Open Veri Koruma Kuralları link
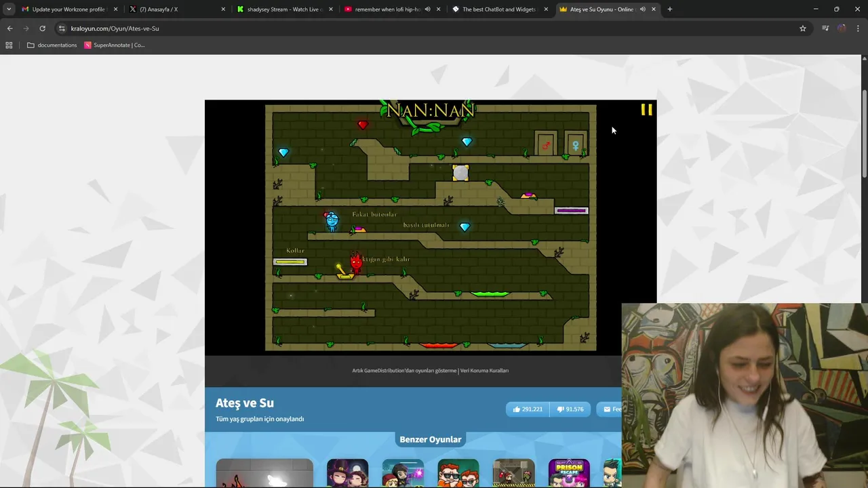 click(x=484, y=371)
